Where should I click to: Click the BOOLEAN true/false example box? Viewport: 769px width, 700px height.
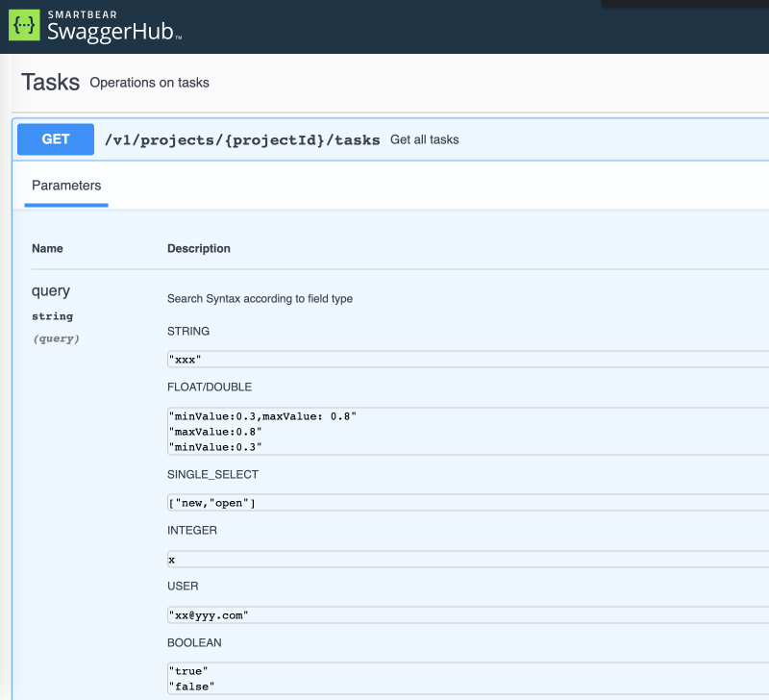[467, 678]
